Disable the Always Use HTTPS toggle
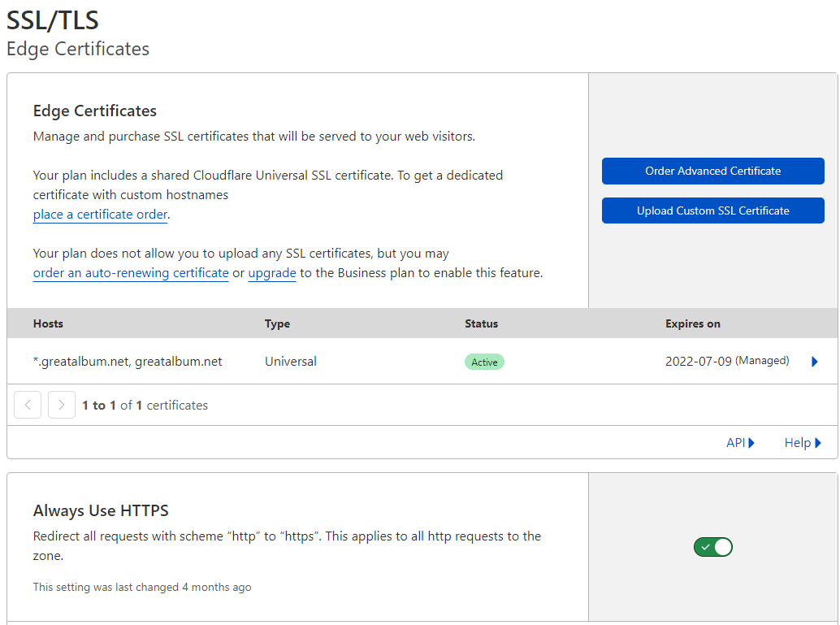The height and width of the screenshot is (625, 840). pos(712,547)
